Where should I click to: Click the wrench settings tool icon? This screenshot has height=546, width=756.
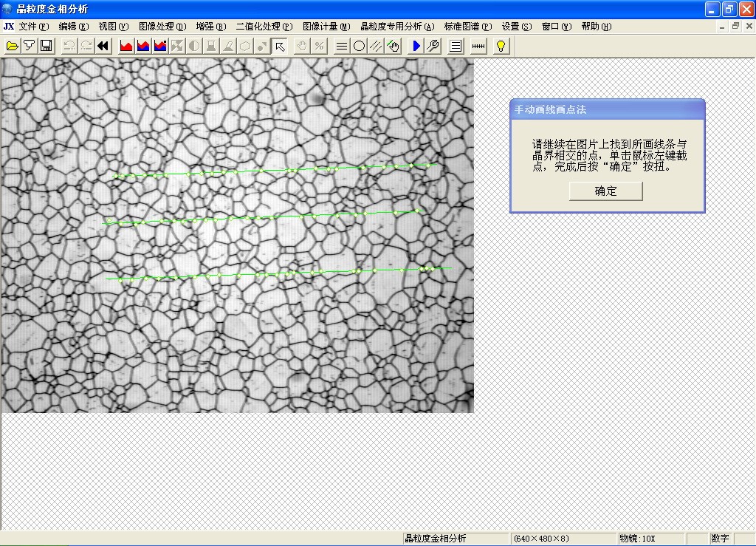[x=433, y=46]
